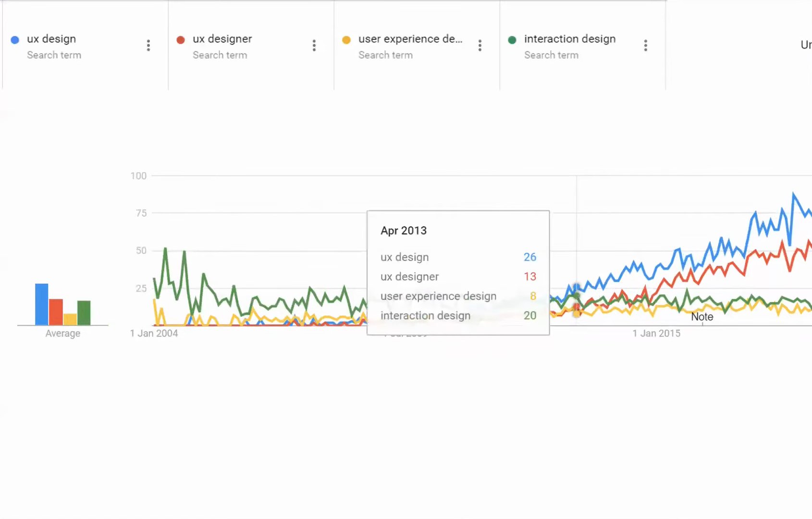
Task: Select the yellow average bar
Action: pos(70,319)
